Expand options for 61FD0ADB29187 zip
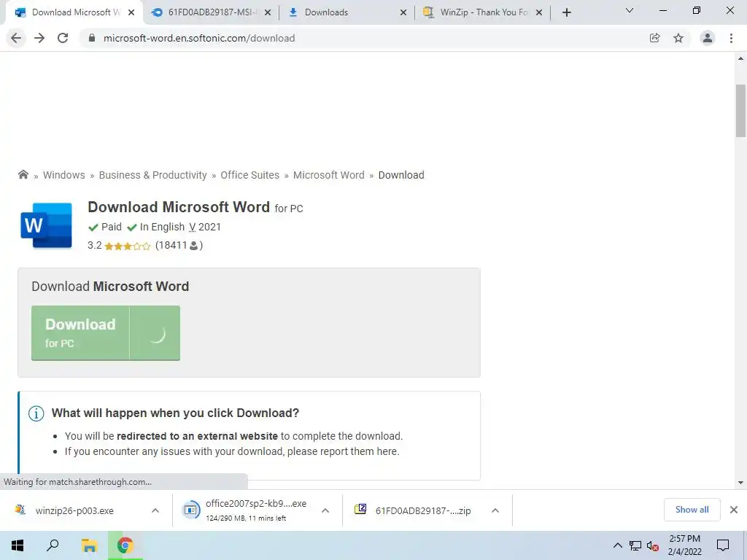 coord(495,510)
